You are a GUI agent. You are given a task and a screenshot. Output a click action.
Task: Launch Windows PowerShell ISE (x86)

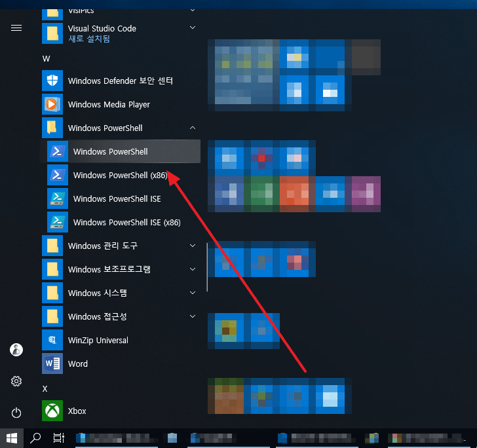click(120, 222)
